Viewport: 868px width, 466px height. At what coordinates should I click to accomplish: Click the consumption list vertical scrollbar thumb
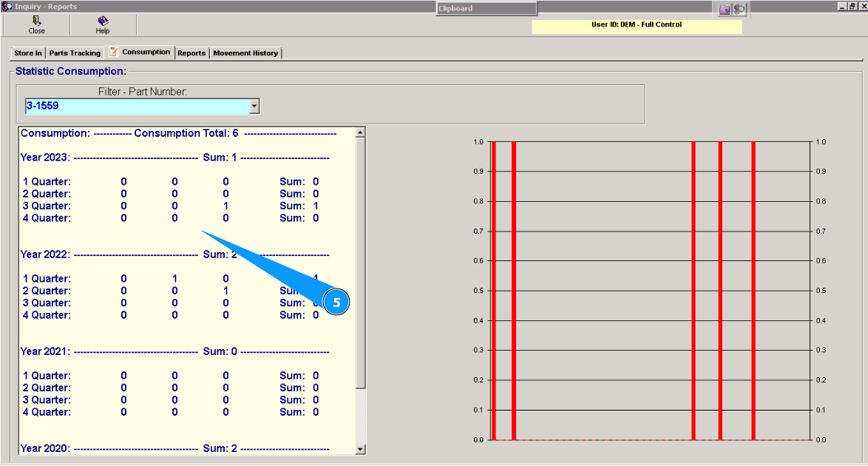[x=360, y=263]
